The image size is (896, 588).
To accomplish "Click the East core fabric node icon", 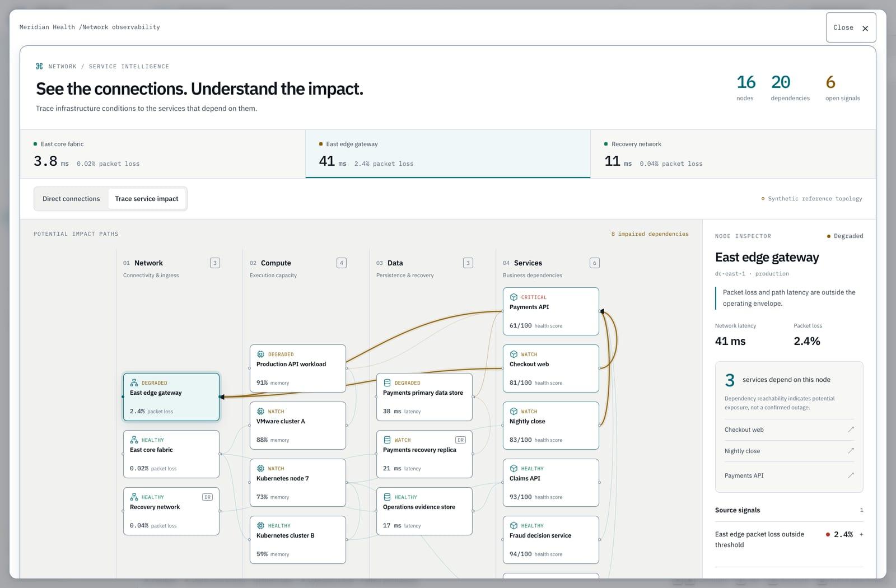I will (x=134, y=440).
